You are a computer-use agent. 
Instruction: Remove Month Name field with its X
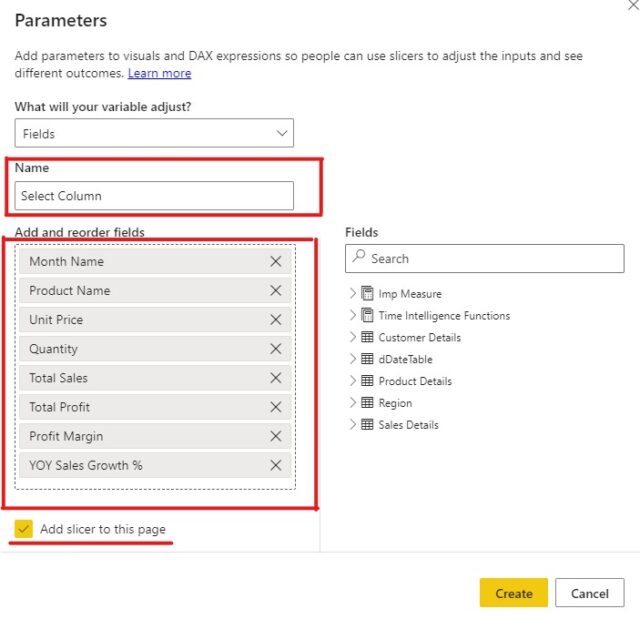(276, 261)
